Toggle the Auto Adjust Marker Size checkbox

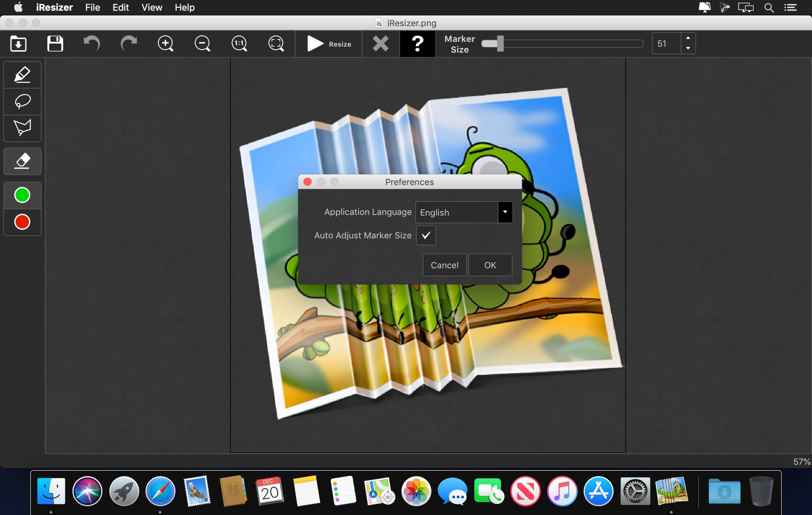[426, 235]
